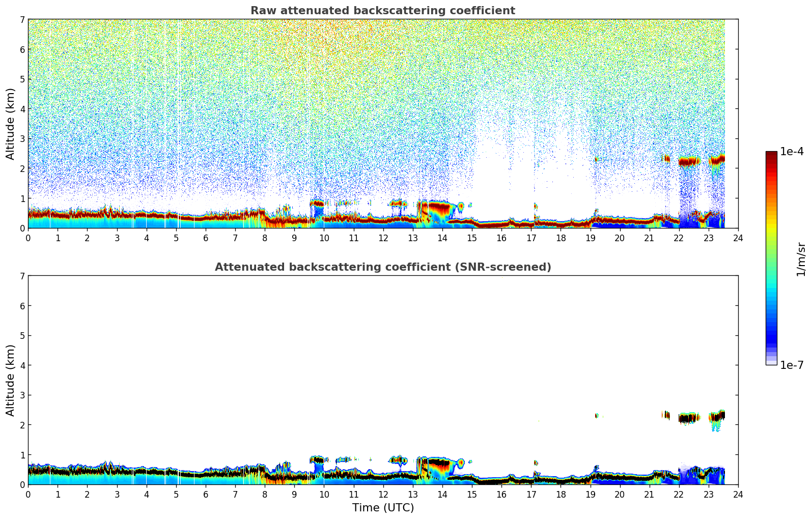Screen dimensions: 812x519
Task: Click the top plot's "Altitude (km)" label
Action: [11, 124]
